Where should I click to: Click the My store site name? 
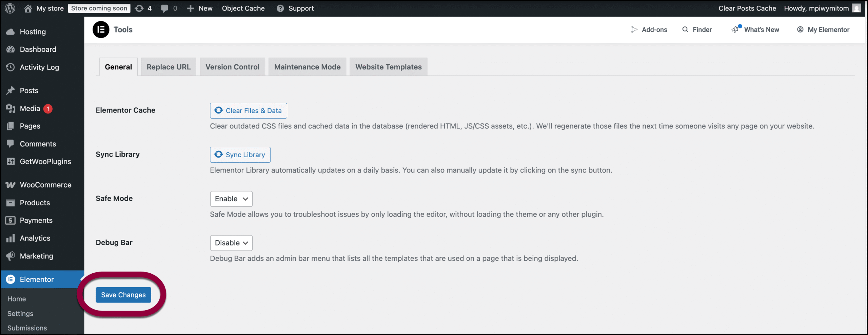click(x=50, y=8)
